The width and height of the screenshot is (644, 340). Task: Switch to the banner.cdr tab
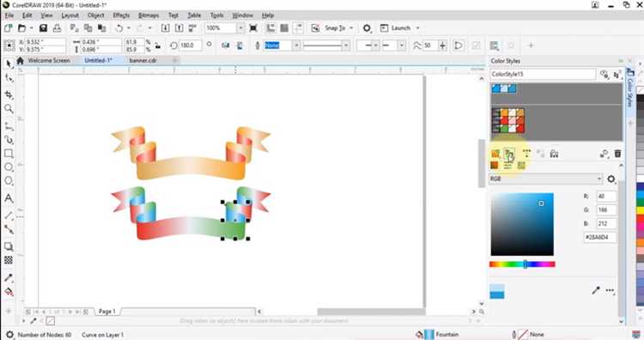143,60
